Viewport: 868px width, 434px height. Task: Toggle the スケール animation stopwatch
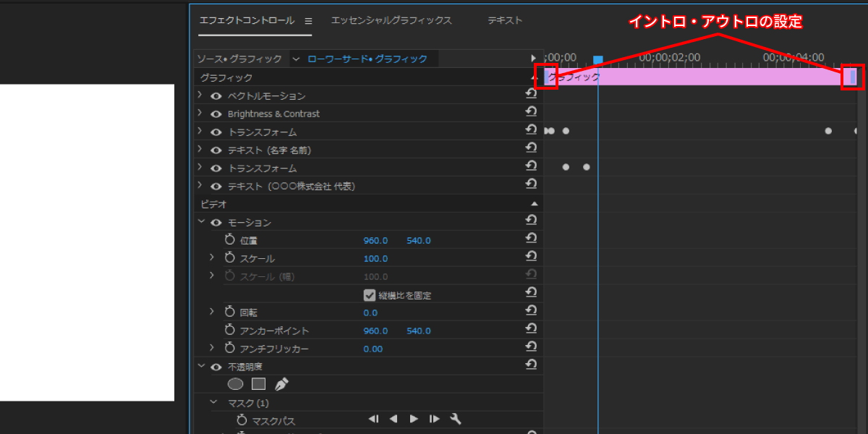tap(230, 258)
